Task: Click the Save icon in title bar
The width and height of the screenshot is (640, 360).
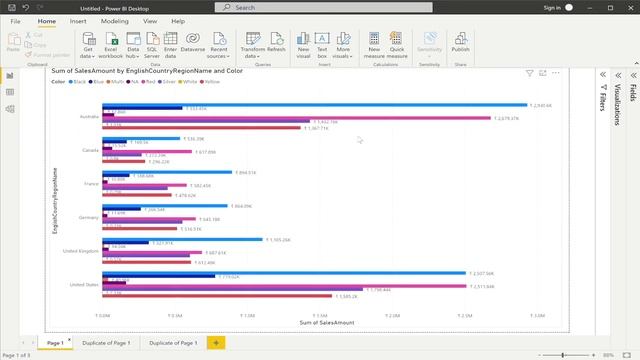Action: tap(12, 7)
